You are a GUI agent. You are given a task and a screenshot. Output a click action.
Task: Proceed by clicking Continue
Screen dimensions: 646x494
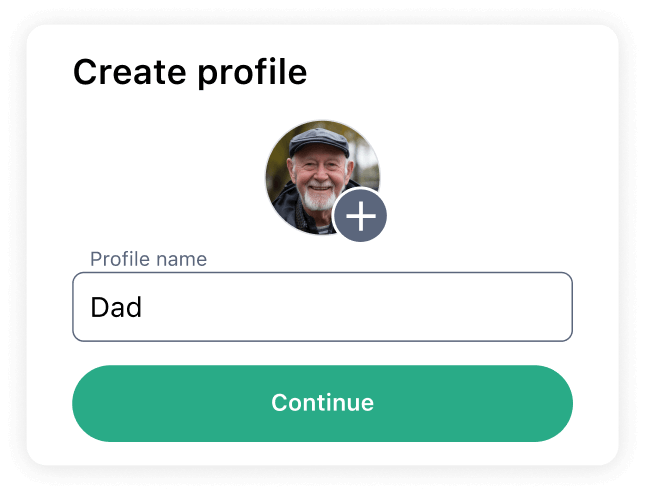(322, 403)
